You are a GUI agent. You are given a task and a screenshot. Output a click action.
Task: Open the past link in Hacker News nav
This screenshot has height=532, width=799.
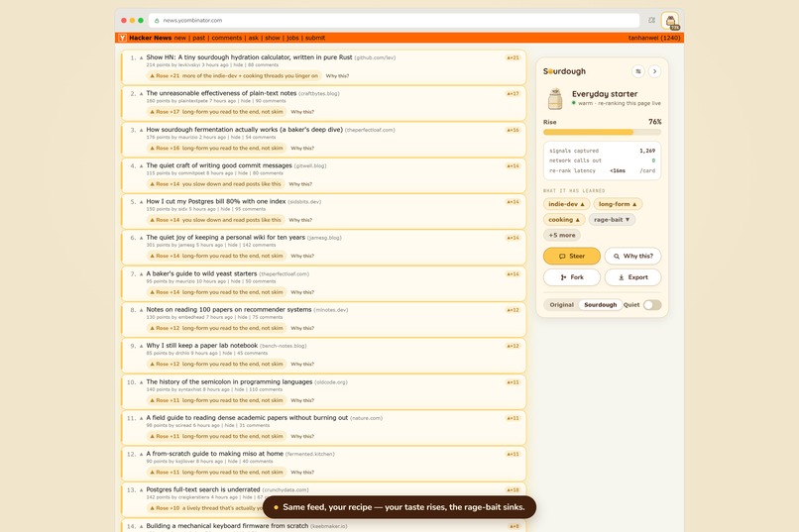coord(198,38)
